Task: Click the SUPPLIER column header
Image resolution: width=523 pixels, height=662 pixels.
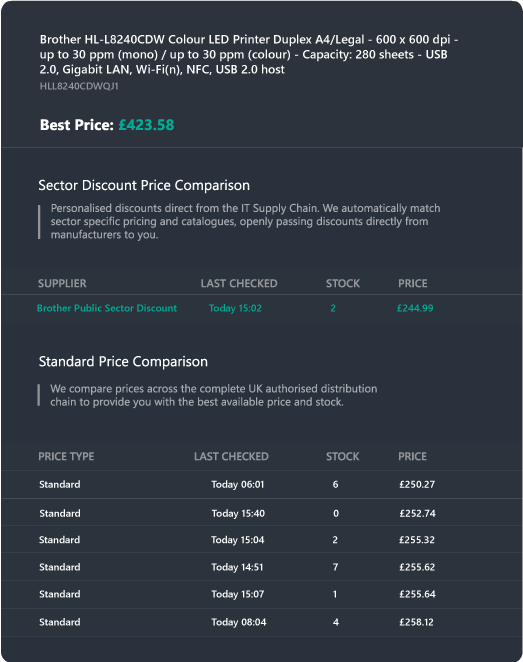Action: click(x=62, y=283)
